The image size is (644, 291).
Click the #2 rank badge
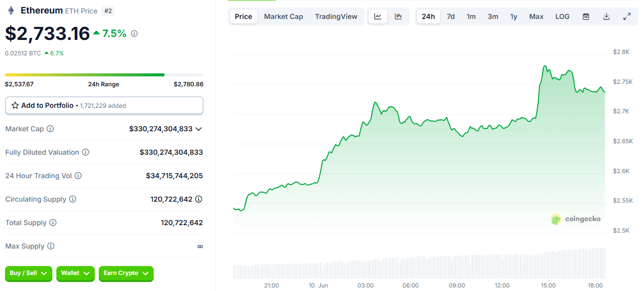(108, 10)
